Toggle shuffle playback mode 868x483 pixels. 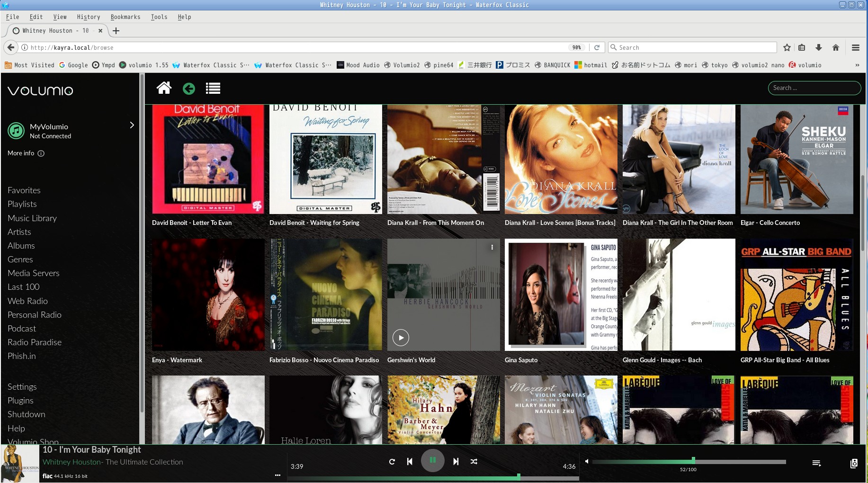(474, 461)
